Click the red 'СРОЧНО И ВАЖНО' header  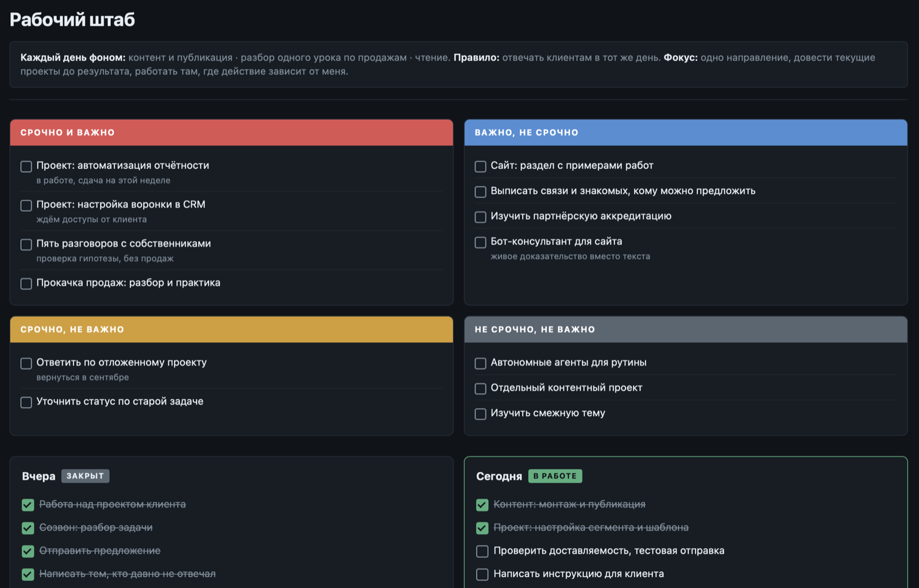[231, 133]
